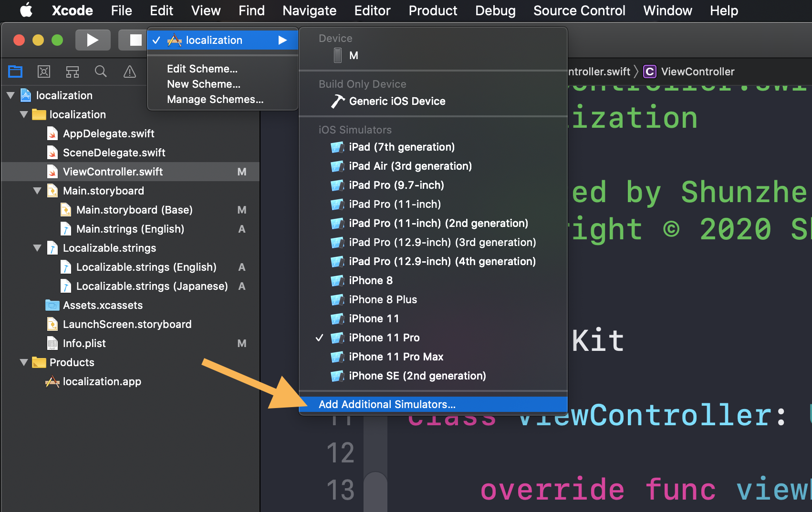The width and height of the screenshot is (812, 512).
Task: Click the ViewController class C icon
Action: (649, 72)
